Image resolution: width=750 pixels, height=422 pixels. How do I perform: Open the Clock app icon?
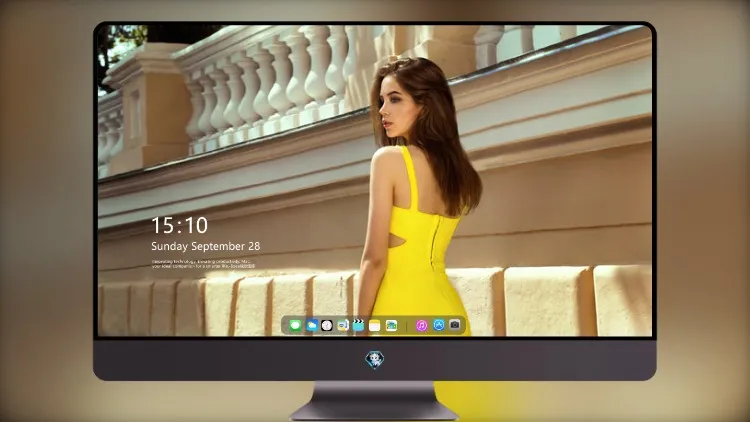[327, 326]
